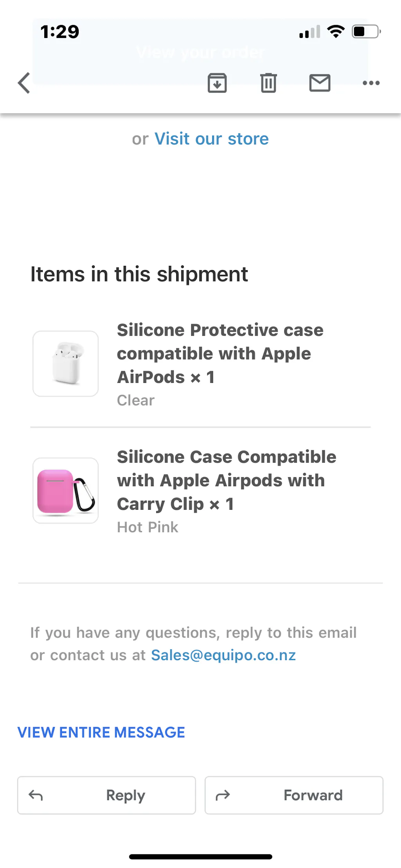
Task: Tap the battery status icon
Action: tap(366, 31)
